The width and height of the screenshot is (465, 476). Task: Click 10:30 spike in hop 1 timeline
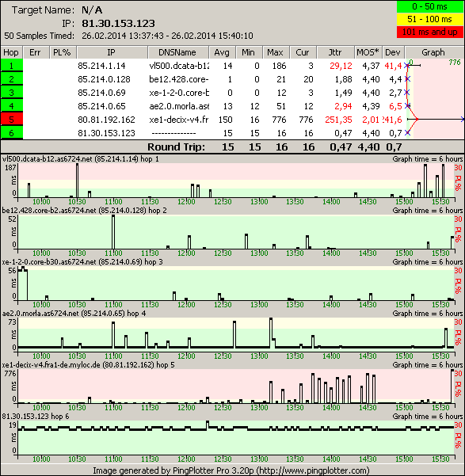coord(77,181)
